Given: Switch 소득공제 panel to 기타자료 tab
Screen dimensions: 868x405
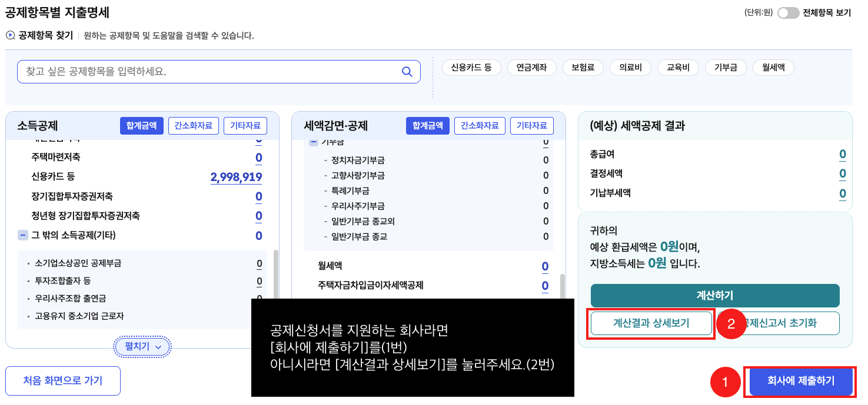Looking at the screenshot, I should click(x=245, y=126).
